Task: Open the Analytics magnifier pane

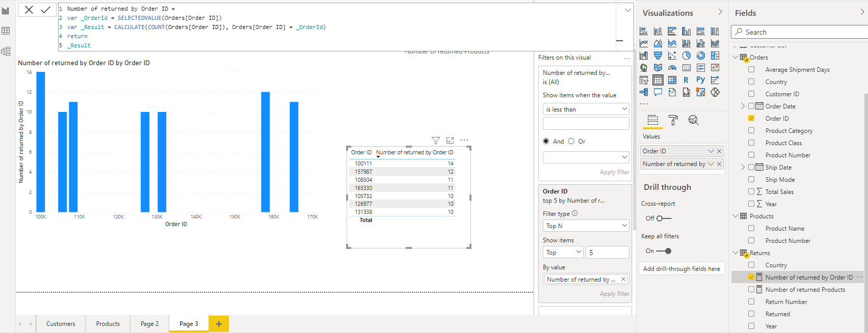Action: (x=693, y=120)
